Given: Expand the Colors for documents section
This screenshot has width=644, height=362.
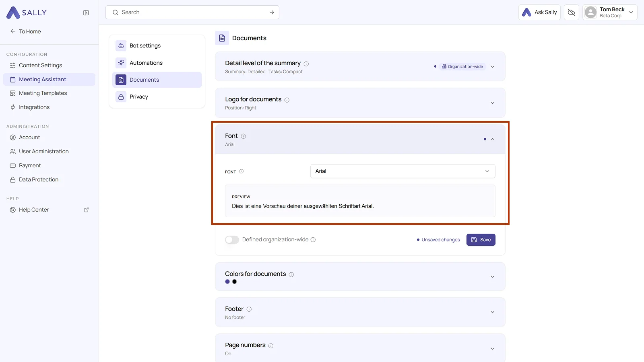Looking at the screenshot, I should click(492, 277).
